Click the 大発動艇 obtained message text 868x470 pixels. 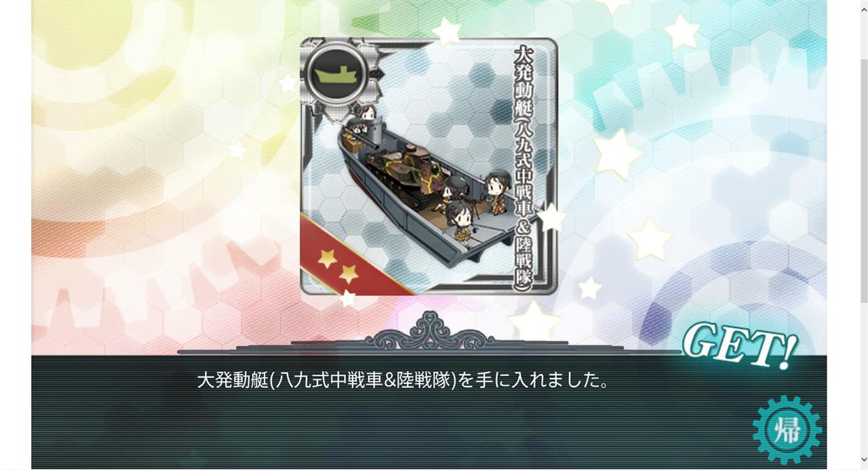pyautogui.click(x=403, y=379)
